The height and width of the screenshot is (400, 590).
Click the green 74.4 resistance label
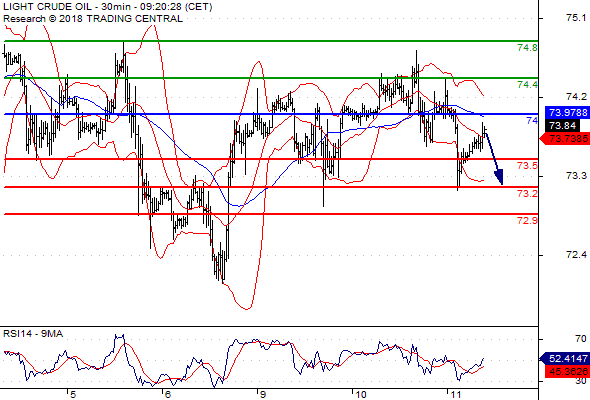click(527, 85)
